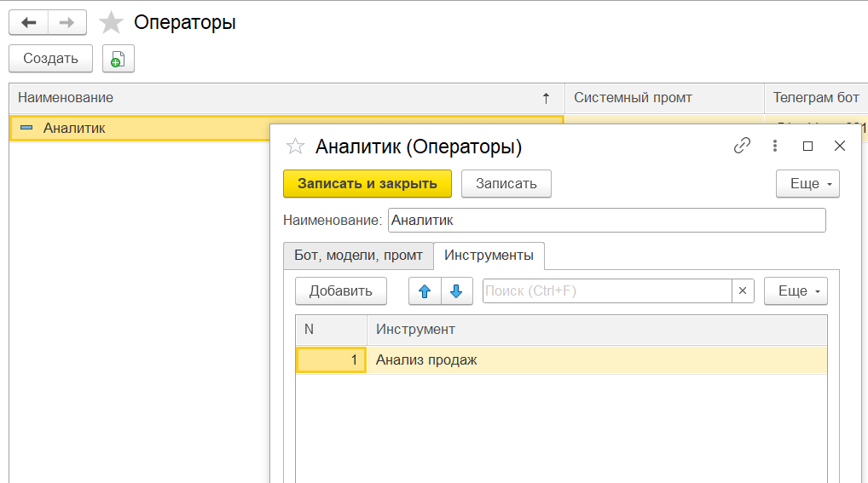
Task: Click the forward navigation arrow
Action: [x=67, y=23]
